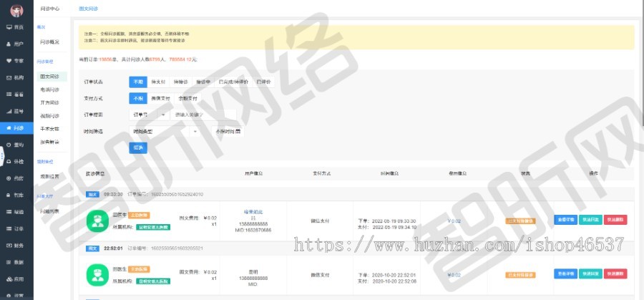Open 视频问诊 in the secondary menu
This screenshot has height=300, width=644.
pos(49,115)
